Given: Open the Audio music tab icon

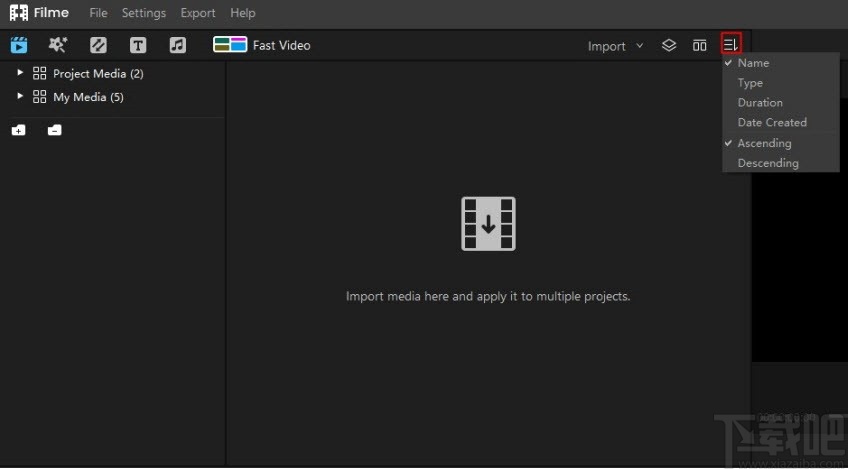Looking at the screenshot, I should [x=177, y=45].
